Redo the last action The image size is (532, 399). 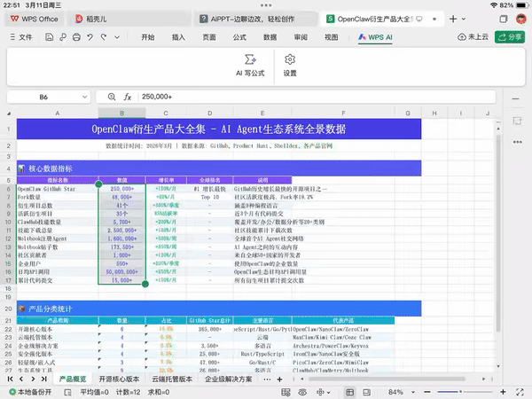click(104, 37)
